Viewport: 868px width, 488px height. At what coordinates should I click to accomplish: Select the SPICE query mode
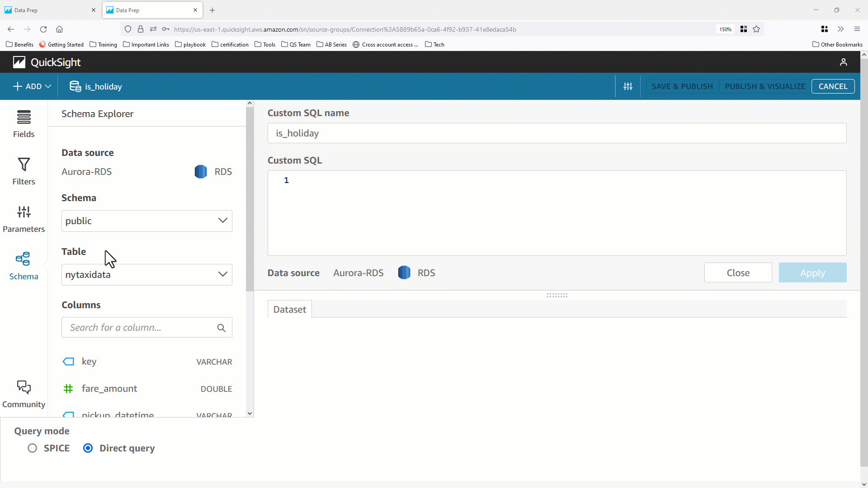pyautogui.click(x=32, y=448)
